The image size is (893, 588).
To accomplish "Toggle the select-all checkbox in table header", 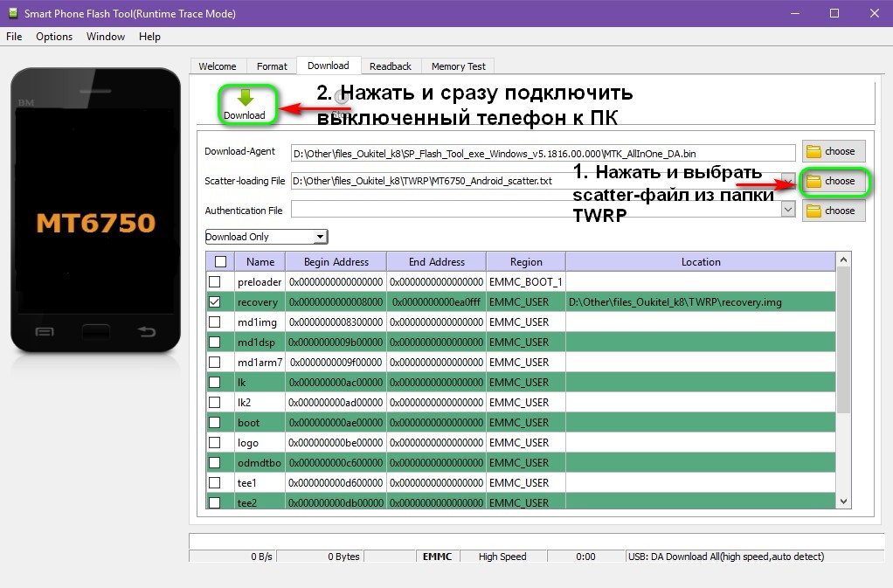I will tap(220, 261).
